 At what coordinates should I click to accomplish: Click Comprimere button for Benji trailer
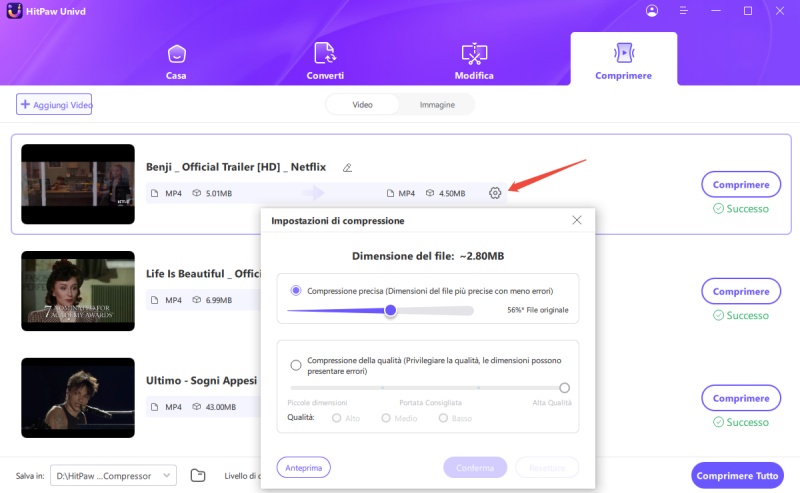(741, 184)
